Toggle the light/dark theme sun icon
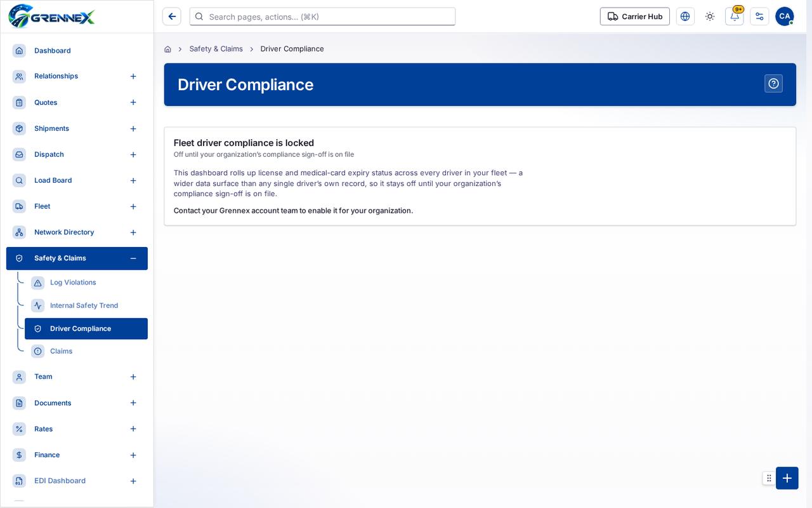 [x=710, y=17]
